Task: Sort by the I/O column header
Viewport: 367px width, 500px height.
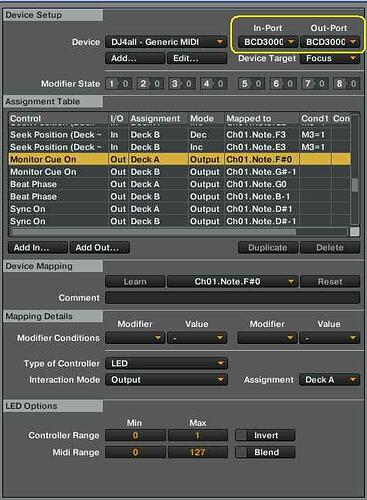Action: click(118, 118)
